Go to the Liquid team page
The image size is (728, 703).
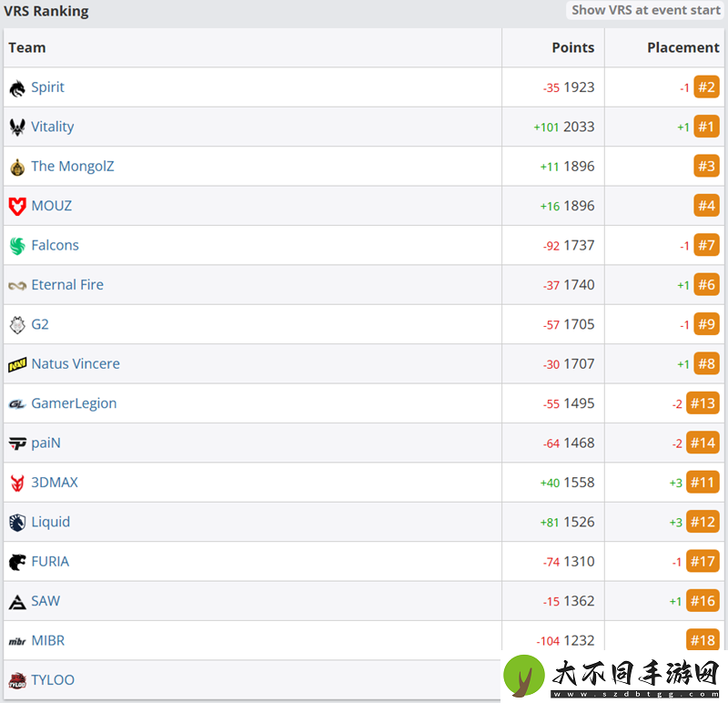click(x=51, y=521)
